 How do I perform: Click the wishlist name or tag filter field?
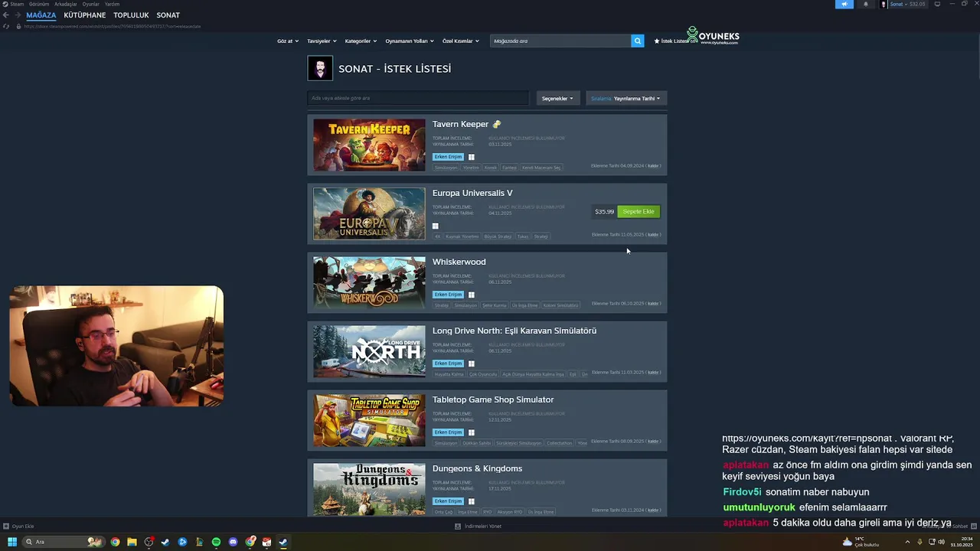[418, 98]
